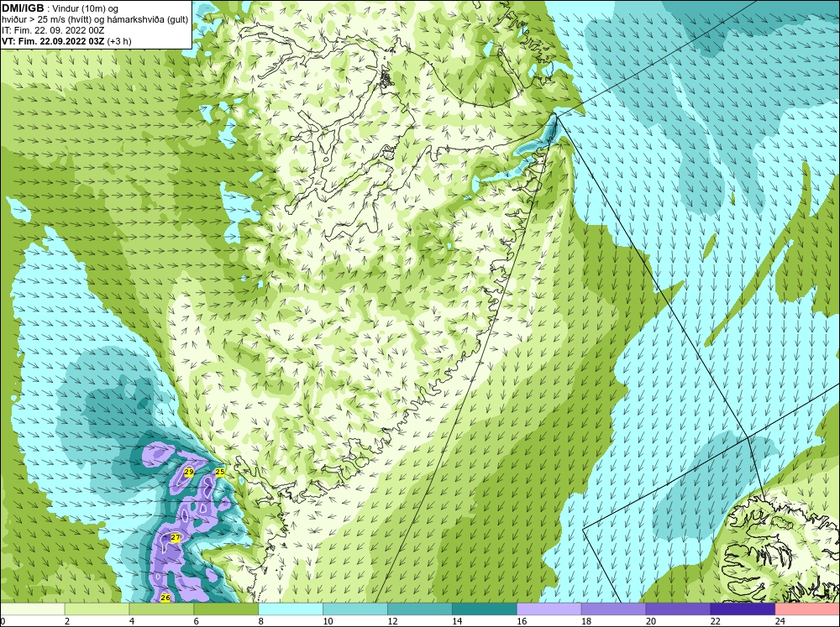
Task: Click the deep purple 20–22 m/s legend swatch
Action: click(x=678, y=609)
